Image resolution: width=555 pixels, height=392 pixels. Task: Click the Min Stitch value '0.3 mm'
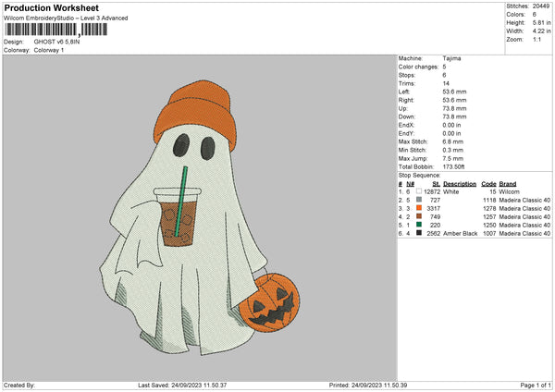(452, 150)
